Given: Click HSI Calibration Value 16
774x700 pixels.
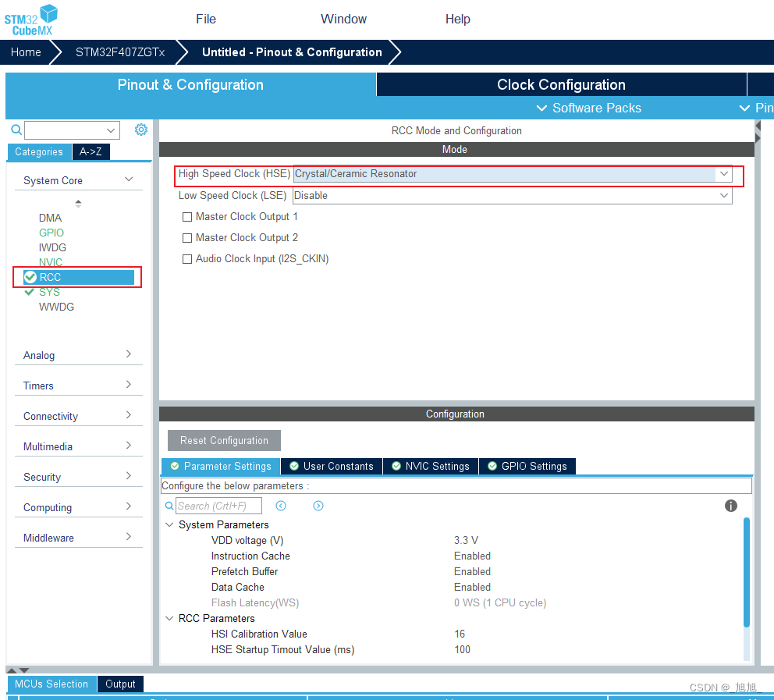Looking at the screenshot, I should tap(460, 634).
